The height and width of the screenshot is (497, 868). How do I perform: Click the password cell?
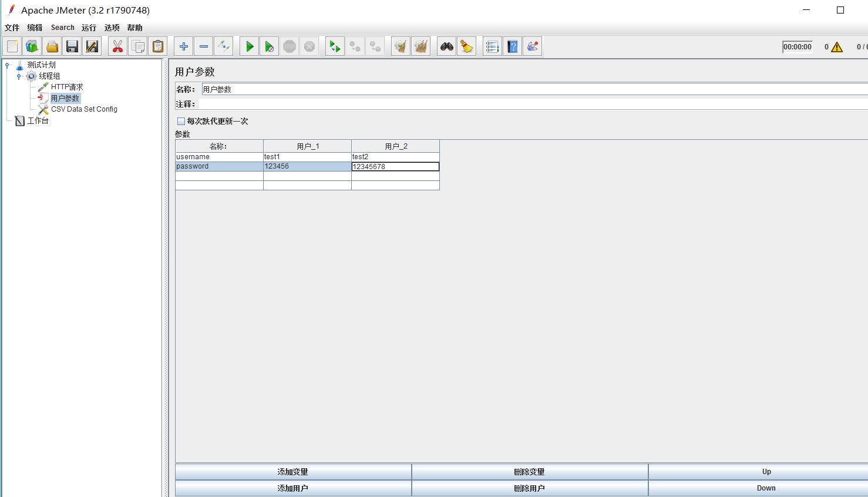[219, 166]
